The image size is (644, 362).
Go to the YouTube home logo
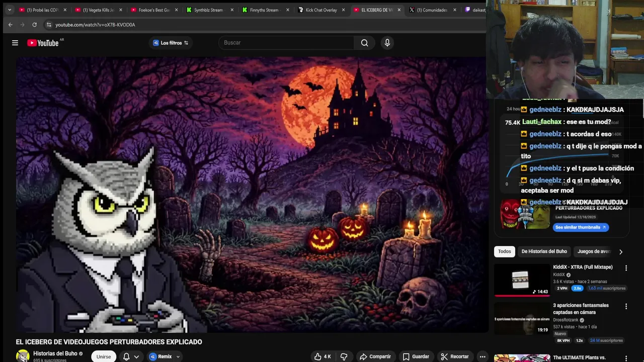[x=43, y=43]
